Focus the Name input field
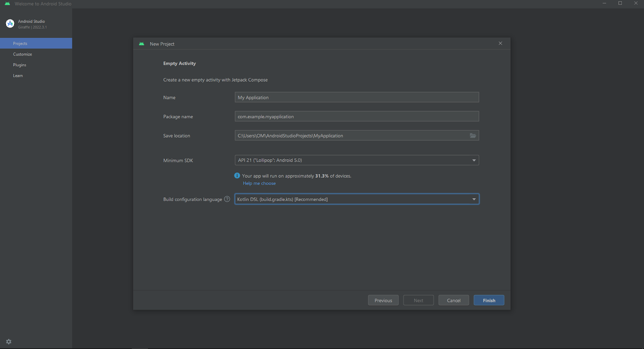The width and height of the screenshot is (644, 349). point(357,97)
